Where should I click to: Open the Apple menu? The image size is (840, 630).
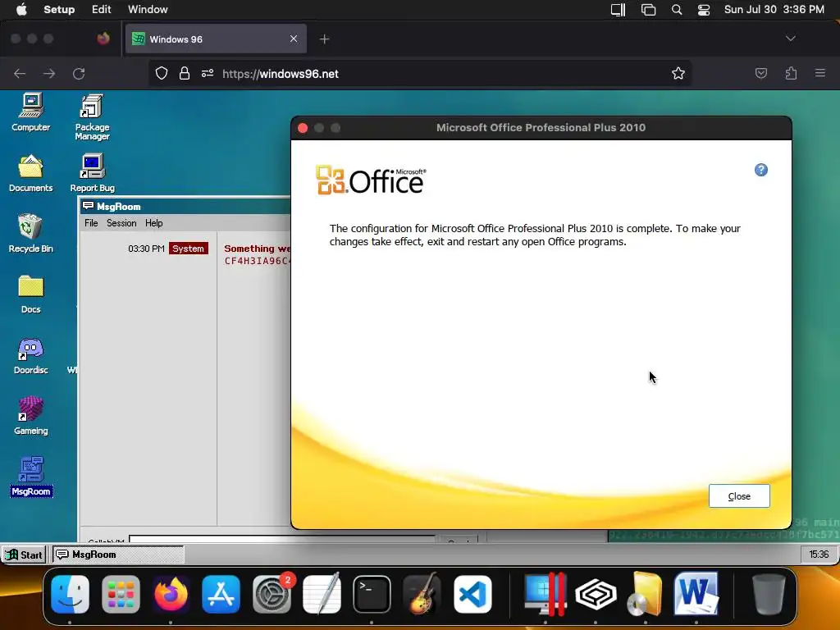[x=21, y=10]
